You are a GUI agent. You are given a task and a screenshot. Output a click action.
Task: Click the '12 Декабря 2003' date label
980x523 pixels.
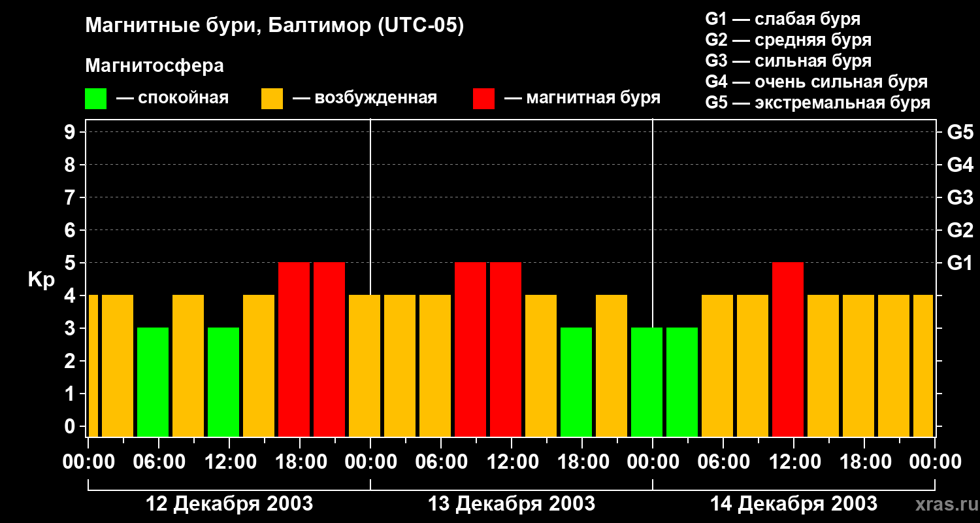[x=229, y=504]
